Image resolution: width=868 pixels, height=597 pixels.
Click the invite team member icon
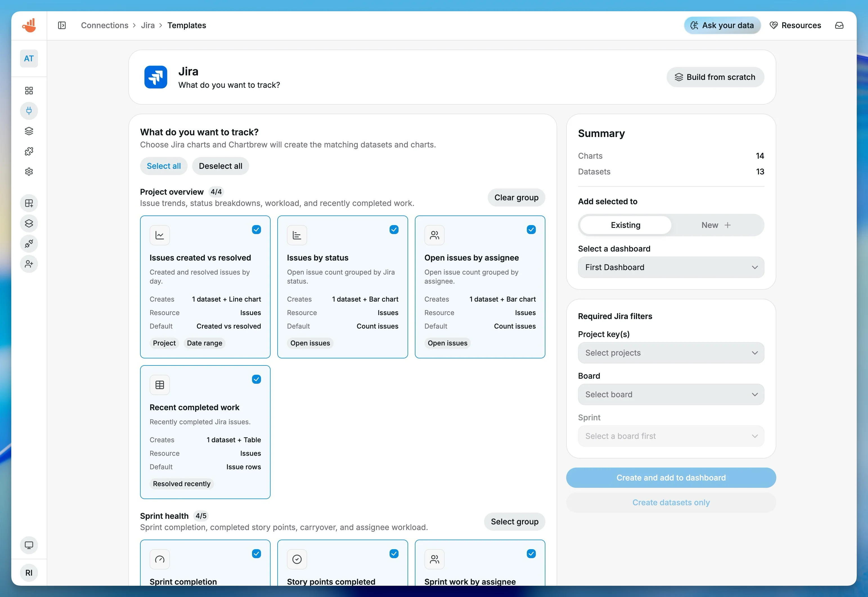[29, 264]
